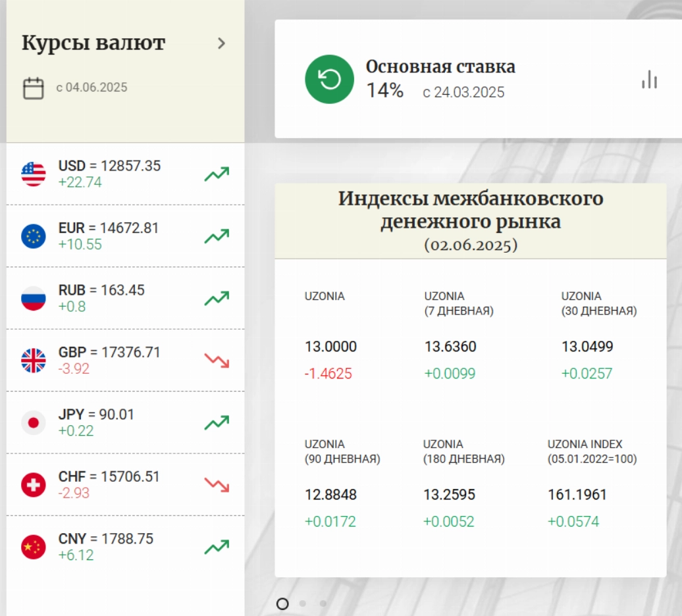Screen dimensions: 682x616
Task: Click the 'с 04.06.2025' date text
Action: (x=92, y=88)
